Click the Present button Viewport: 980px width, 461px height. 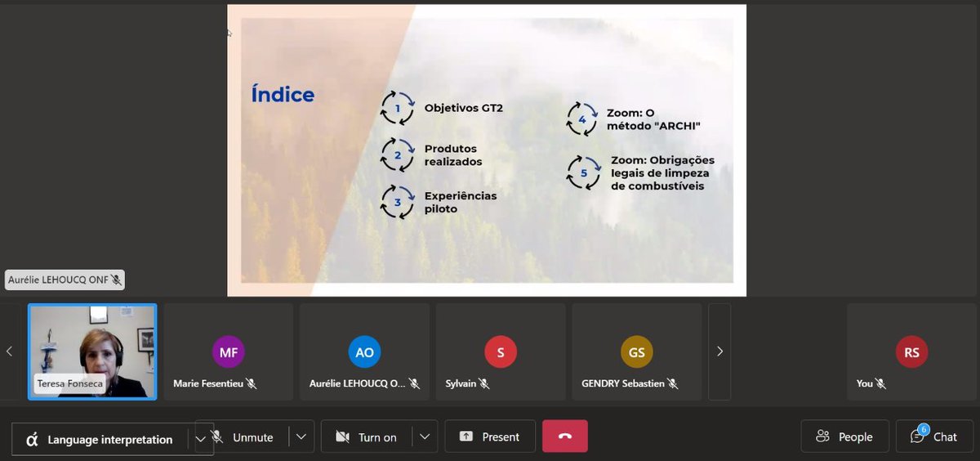(x=490, y=436)
